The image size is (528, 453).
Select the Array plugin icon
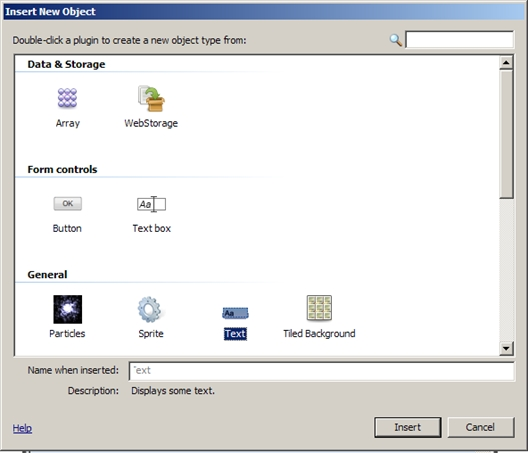pos(67,98)
